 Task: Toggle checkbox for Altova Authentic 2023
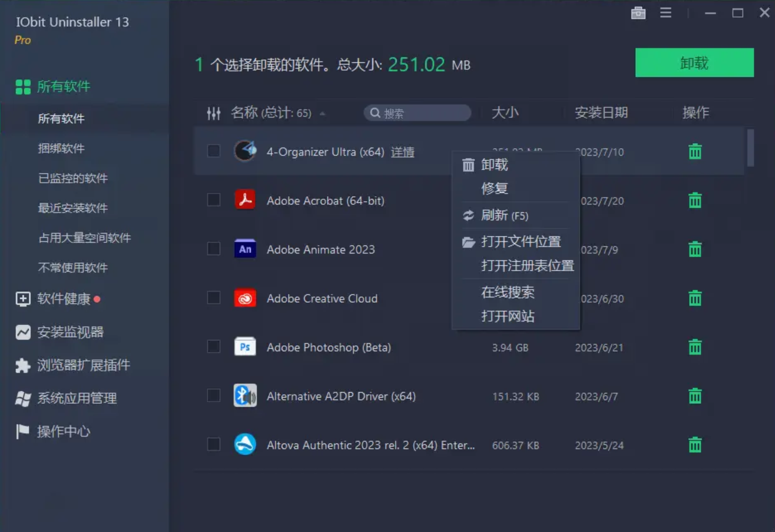(214, 444)
